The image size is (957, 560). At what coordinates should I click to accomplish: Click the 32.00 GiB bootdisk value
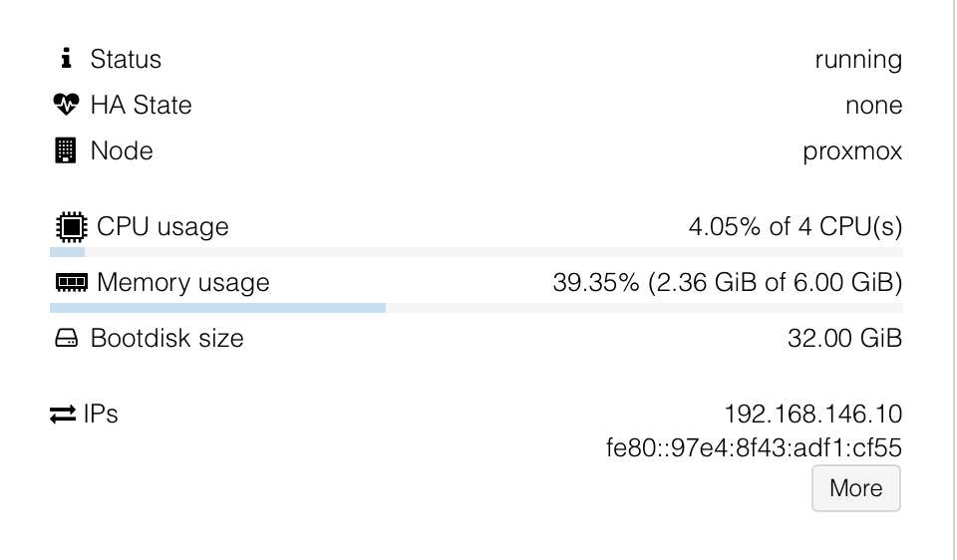[x=844, y=338]
